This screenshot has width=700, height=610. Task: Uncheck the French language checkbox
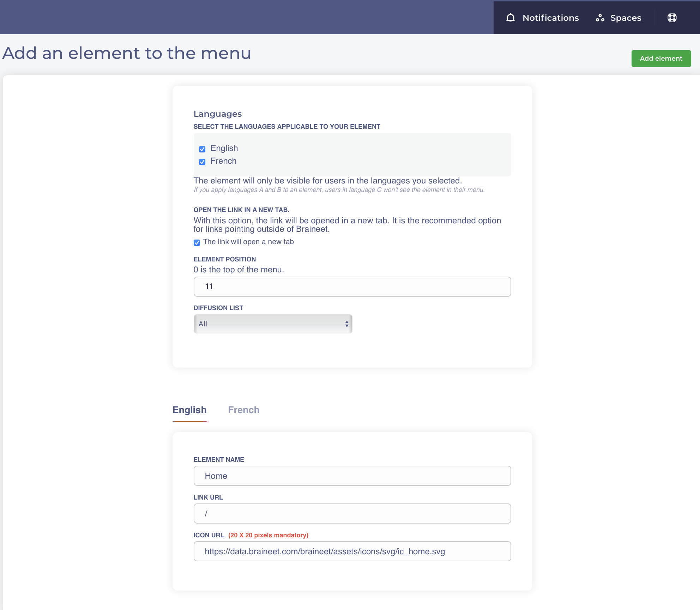click(x=202, y=162)
